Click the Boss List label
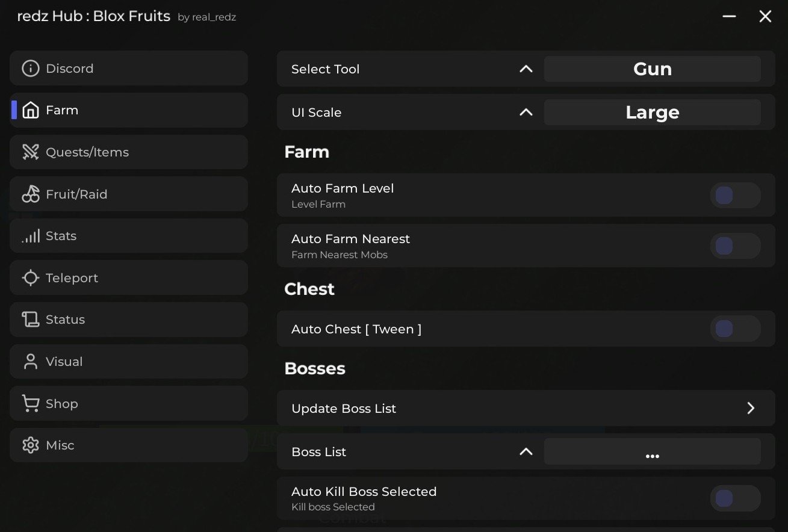The width and height of the screenshot is (788, 532). (x=319, y=452)
